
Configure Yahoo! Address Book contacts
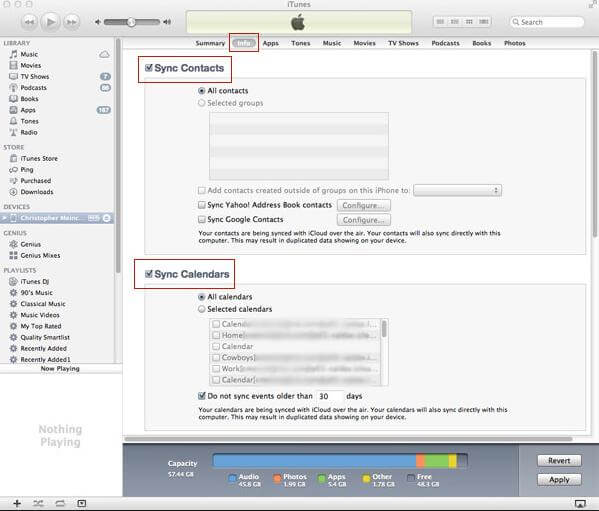[363, 205]
